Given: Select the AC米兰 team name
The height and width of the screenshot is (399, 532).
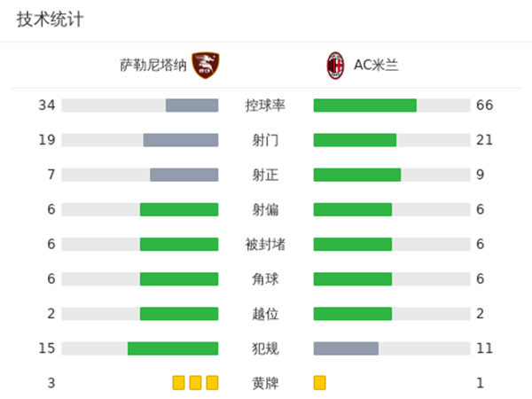Looking at the screenshot, I should pos(377,64).
